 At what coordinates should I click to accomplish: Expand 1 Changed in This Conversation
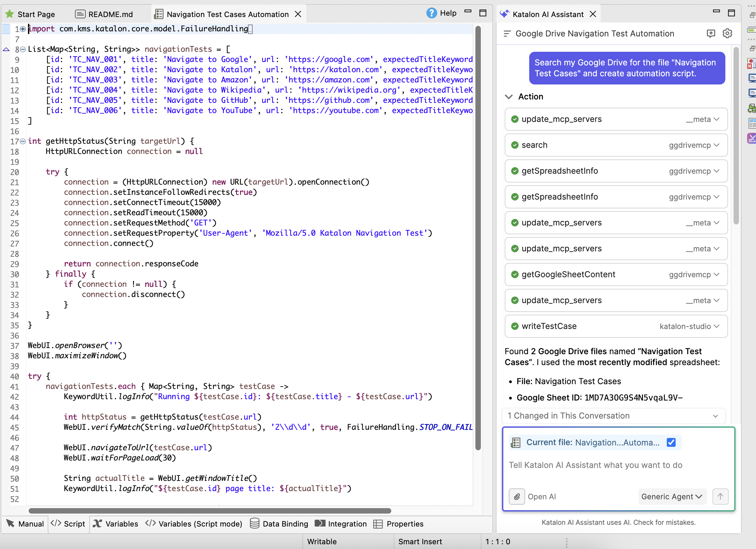[x=614, y=416]
